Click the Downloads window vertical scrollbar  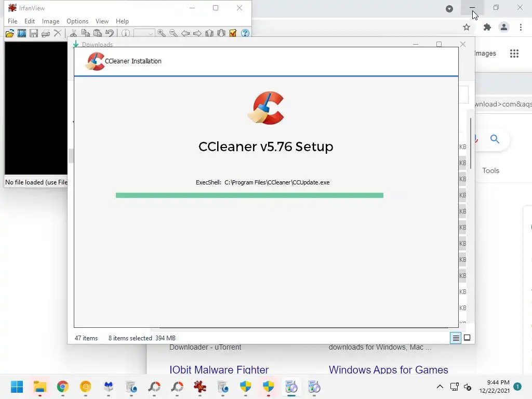[471, 143]
